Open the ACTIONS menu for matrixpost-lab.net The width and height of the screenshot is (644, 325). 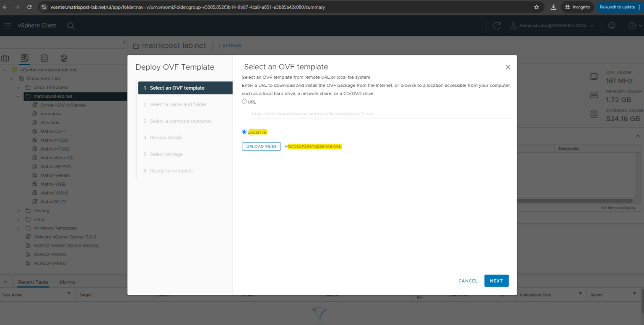click(x=229, y=45)
